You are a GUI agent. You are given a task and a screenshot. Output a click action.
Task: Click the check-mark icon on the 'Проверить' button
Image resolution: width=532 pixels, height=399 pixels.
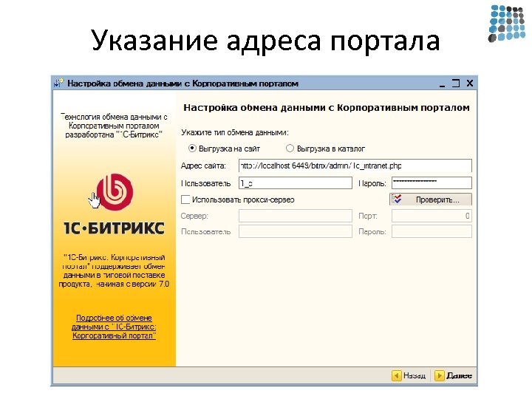(x=396, y=199)
